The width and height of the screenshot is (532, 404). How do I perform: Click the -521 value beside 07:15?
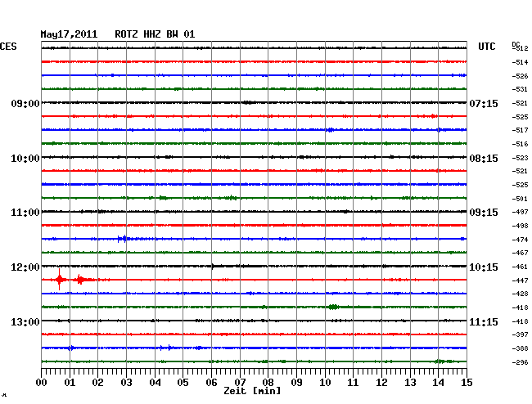[x=520, y=103]
